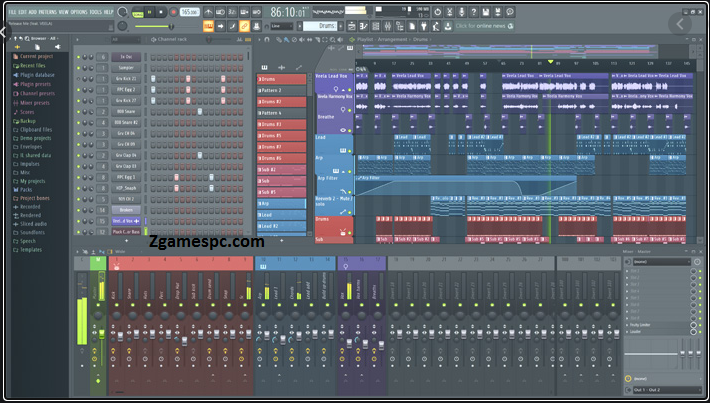710x403 pixels.
Task: Click the chat bubble icon top right
Action: tap(510, 12)
